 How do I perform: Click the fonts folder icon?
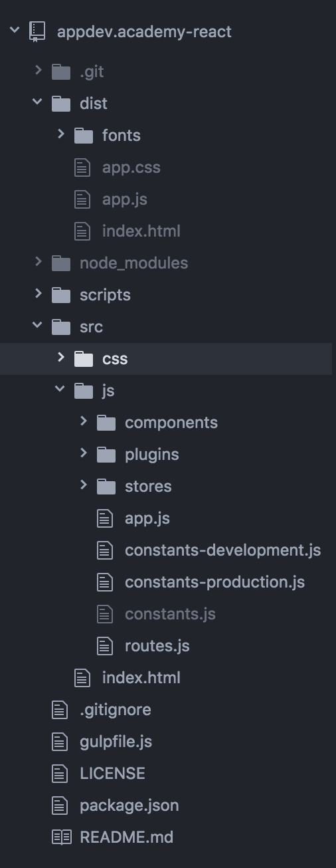click(84, 135)
